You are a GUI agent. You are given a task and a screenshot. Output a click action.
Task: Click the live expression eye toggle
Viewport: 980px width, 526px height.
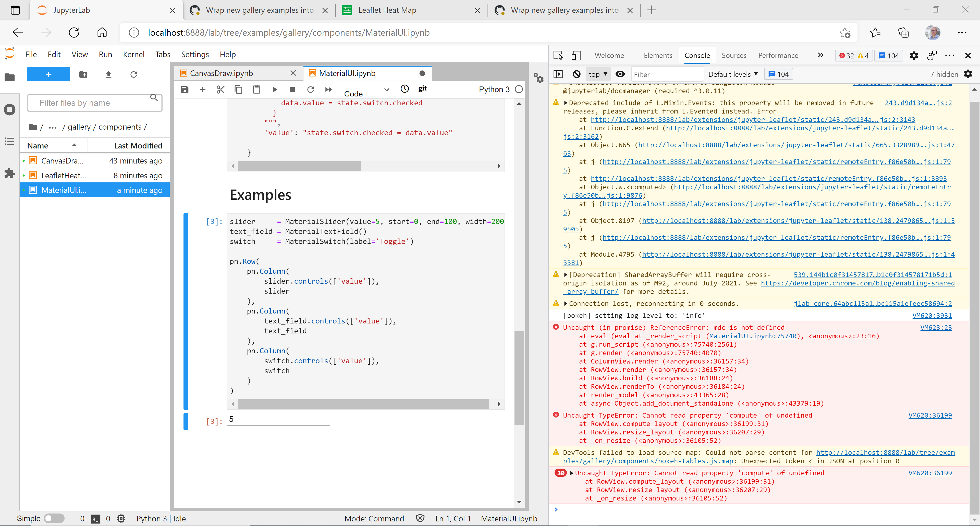(620, 74)
